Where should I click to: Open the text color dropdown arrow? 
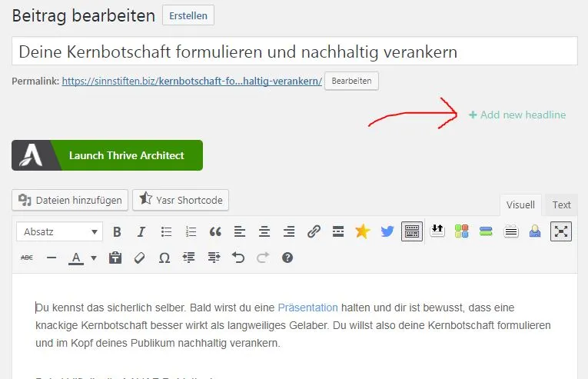coord(94,258)
